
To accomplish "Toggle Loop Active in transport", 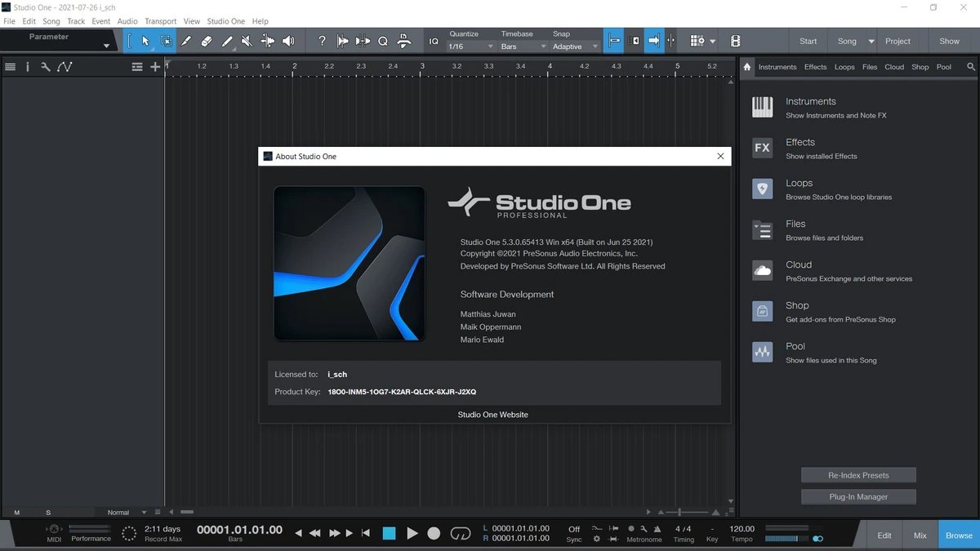I will 461,533.
